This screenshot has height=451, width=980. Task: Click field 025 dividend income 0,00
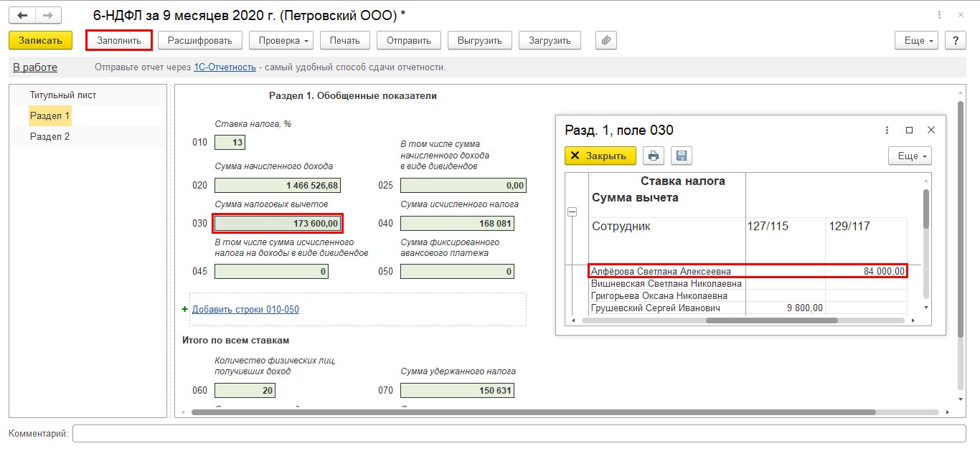pyautogui.click(x=463, y=186)
